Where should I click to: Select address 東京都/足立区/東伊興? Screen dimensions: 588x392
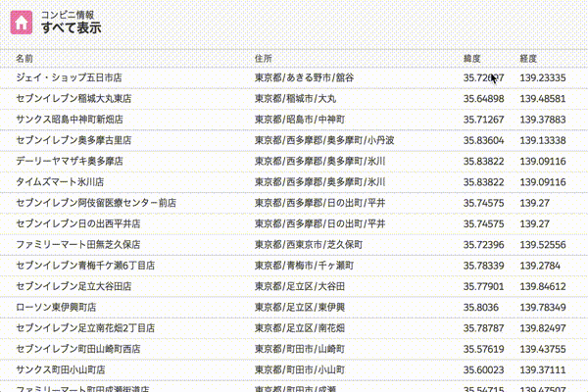click(x=300, y=307)
